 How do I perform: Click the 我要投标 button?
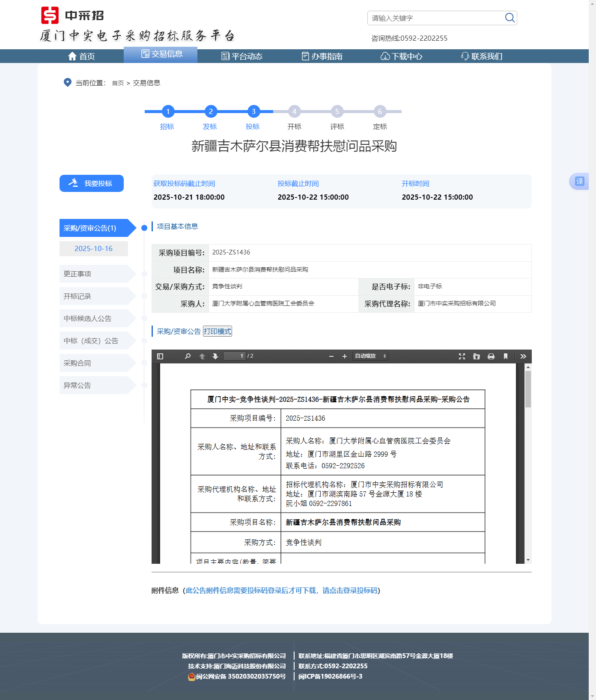pyautogui.click(x=92, y=183)
